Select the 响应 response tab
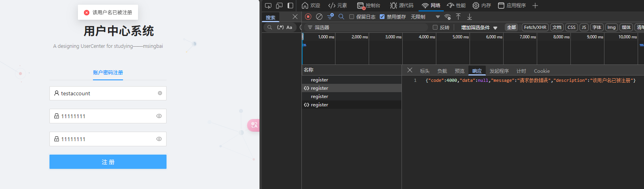644x189 pixels. pyautogui.click(x=477, y=71)
